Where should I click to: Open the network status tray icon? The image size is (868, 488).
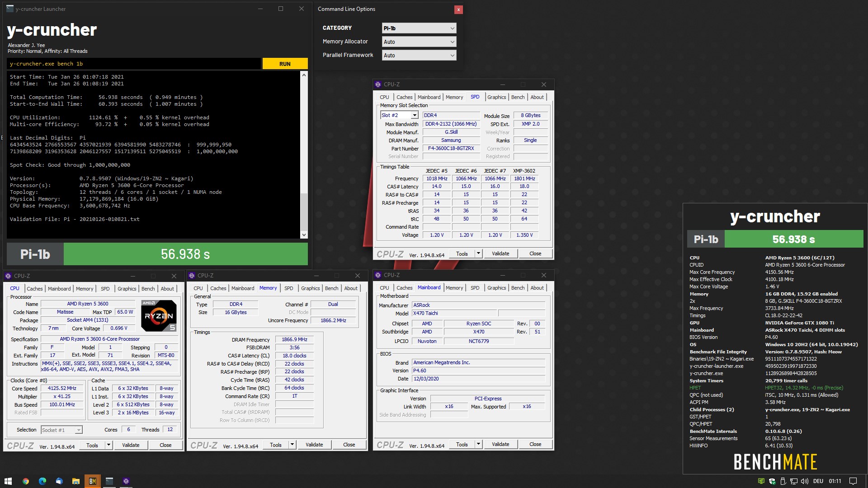point(794,481)
